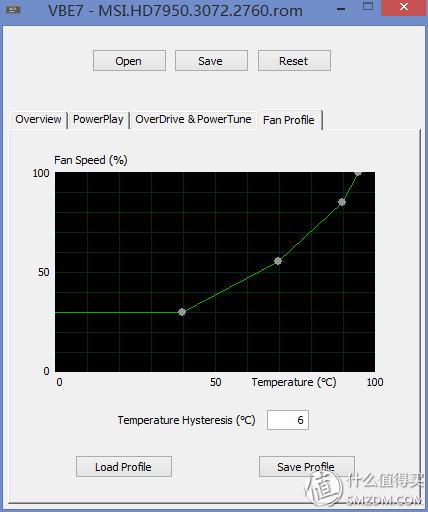Maximize the VBE7 window

(x=368, y=7)
